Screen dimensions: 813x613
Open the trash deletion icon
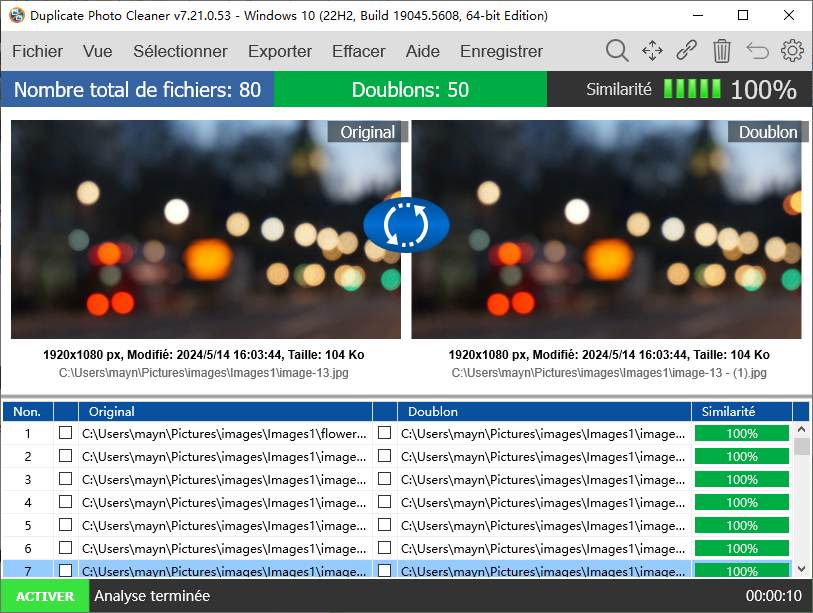coord(722,51)
